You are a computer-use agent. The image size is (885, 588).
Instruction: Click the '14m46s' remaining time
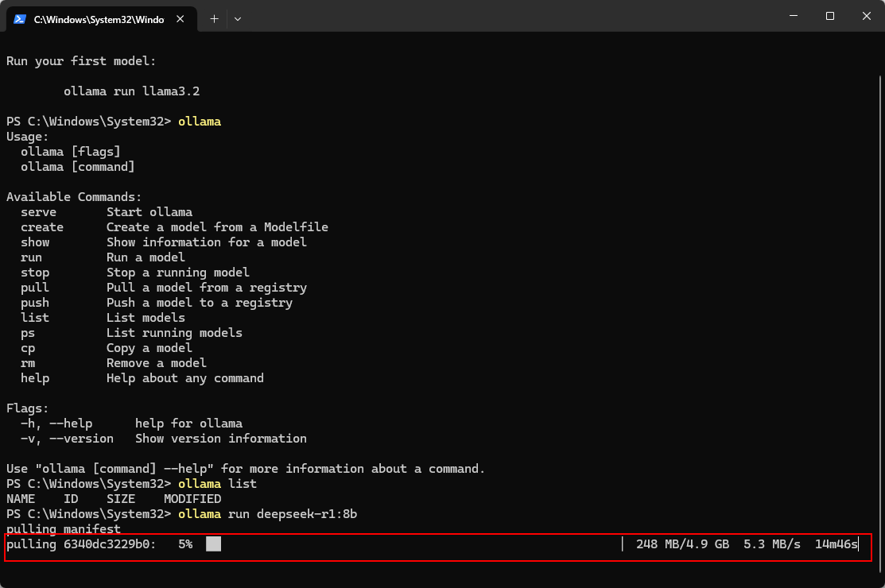point(836,544)
